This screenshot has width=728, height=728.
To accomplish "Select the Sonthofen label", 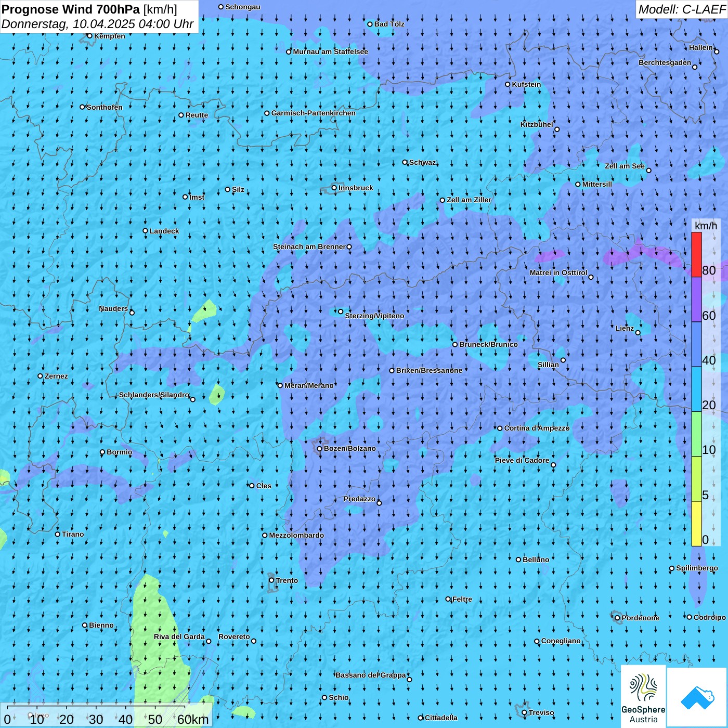I will click(105, 107).
